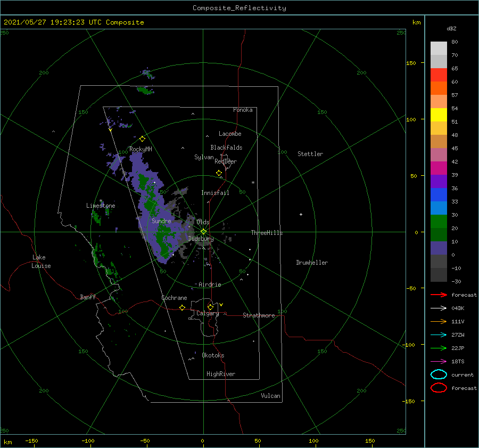Select the 0 dBZ slate-blue color swatch
Viewport: 479px width, 448px height.
[x=439, y=248]
